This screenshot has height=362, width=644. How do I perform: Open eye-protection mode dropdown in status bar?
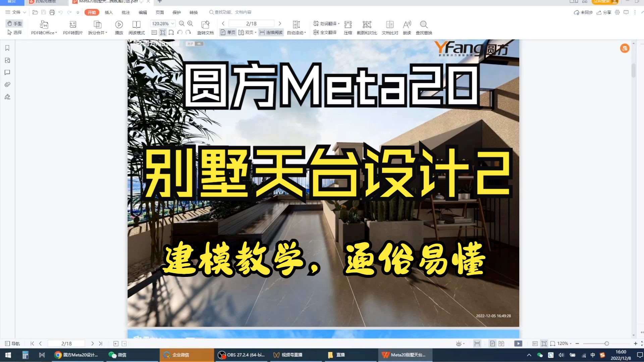(460, 344)
